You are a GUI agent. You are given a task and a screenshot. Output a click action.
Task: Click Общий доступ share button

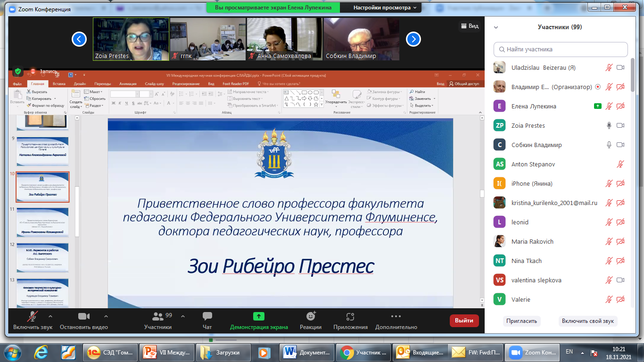tap(464, 83)
